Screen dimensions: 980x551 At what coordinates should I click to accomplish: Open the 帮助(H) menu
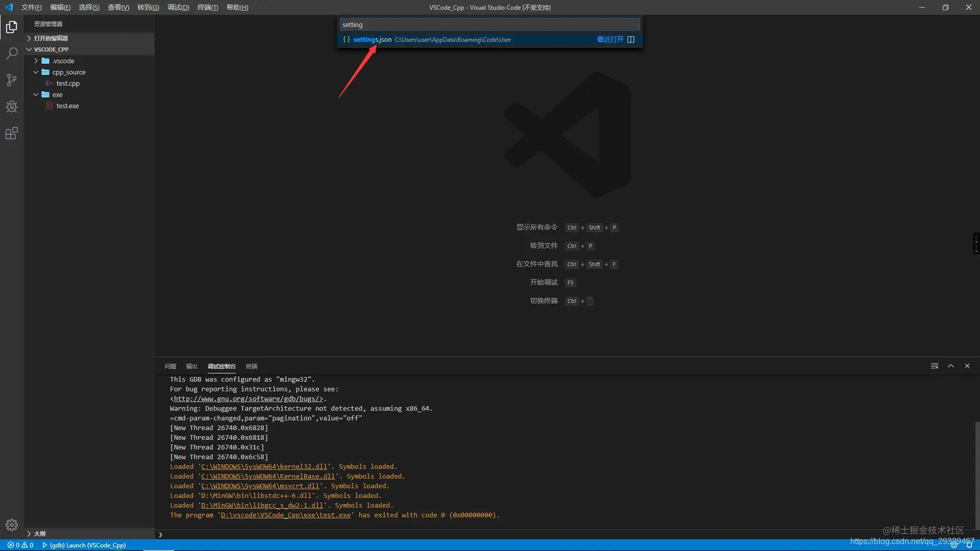coord(237,8)
